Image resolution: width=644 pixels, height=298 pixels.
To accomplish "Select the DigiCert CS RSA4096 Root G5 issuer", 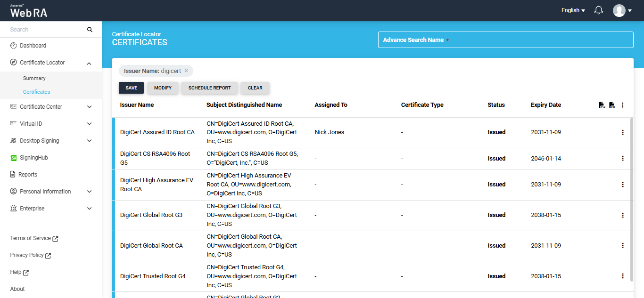I will 156,158.
